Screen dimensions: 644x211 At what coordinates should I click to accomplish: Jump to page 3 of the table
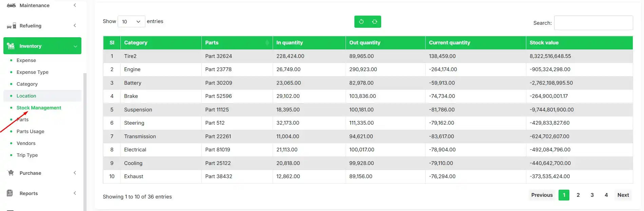592,195
